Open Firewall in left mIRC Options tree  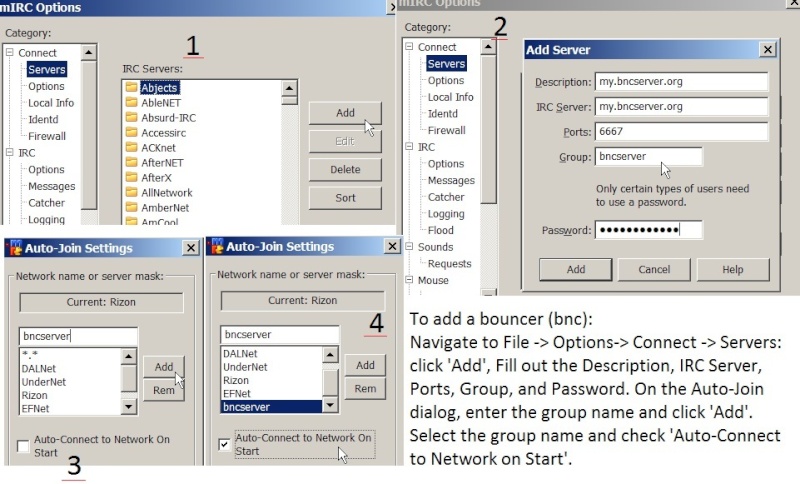46,136
